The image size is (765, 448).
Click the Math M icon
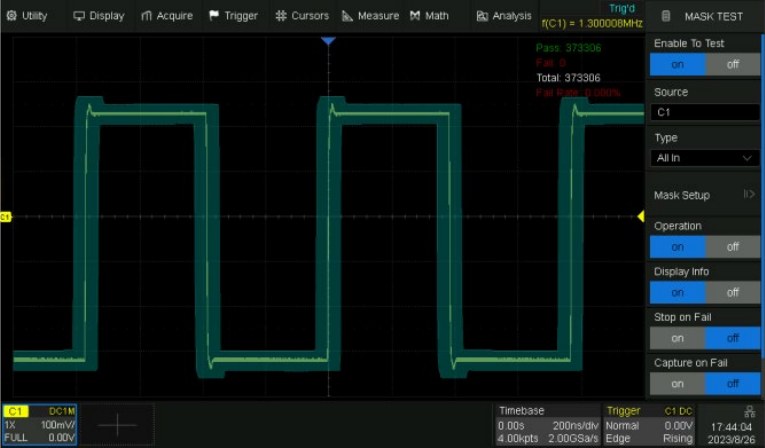(x=415, y=16)
